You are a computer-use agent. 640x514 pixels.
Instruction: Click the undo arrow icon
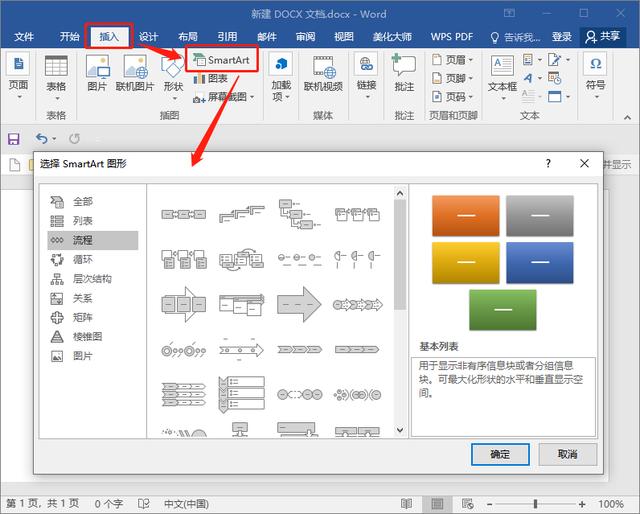[41, 138]
